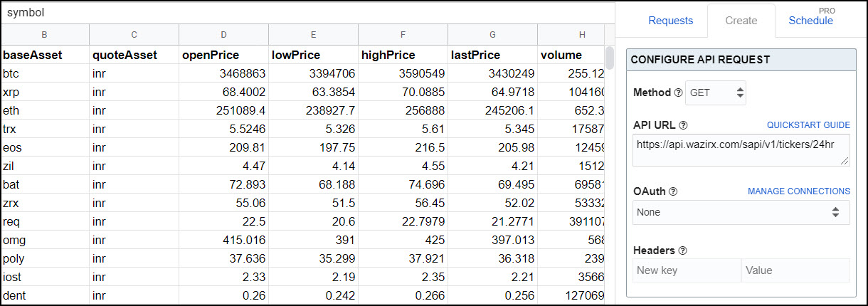Click the lastPrice header cell
The image size is (868, 306).
[492, 55]
